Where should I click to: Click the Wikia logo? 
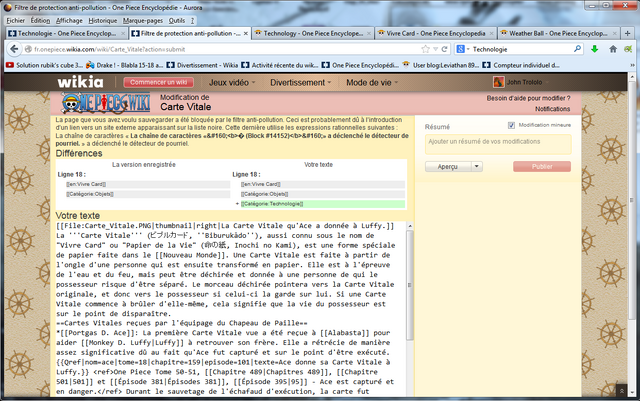(x=80, y=82)
